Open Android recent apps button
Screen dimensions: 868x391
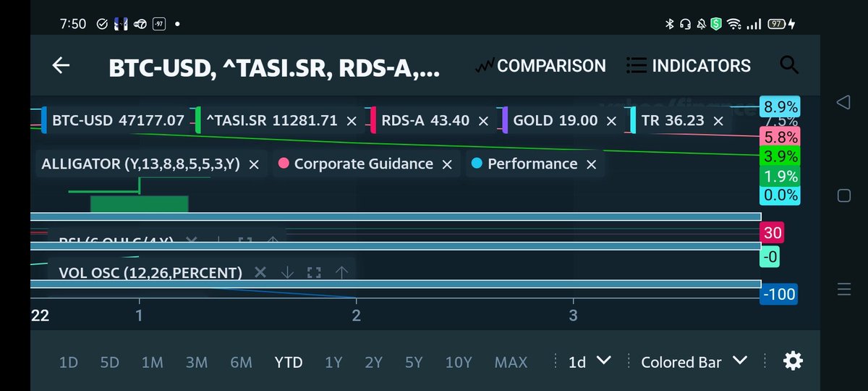click(x=843, y=290)
